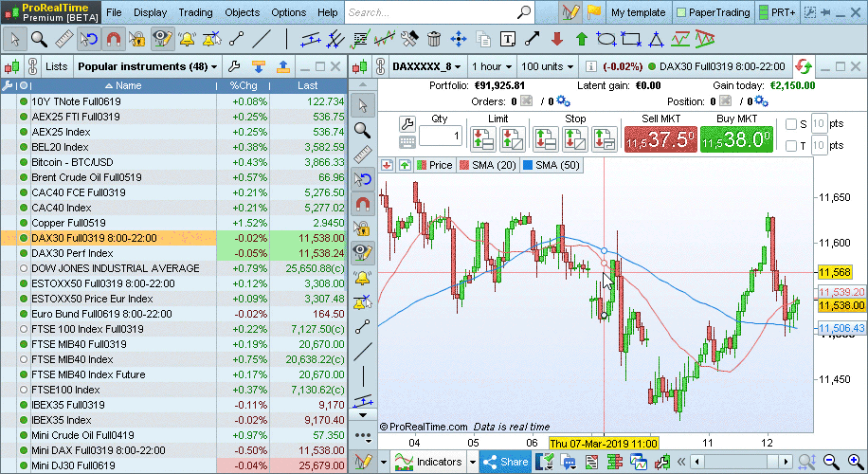
Task: Select the trash bin delete objects icon
Action: click(x=434, y=39)
